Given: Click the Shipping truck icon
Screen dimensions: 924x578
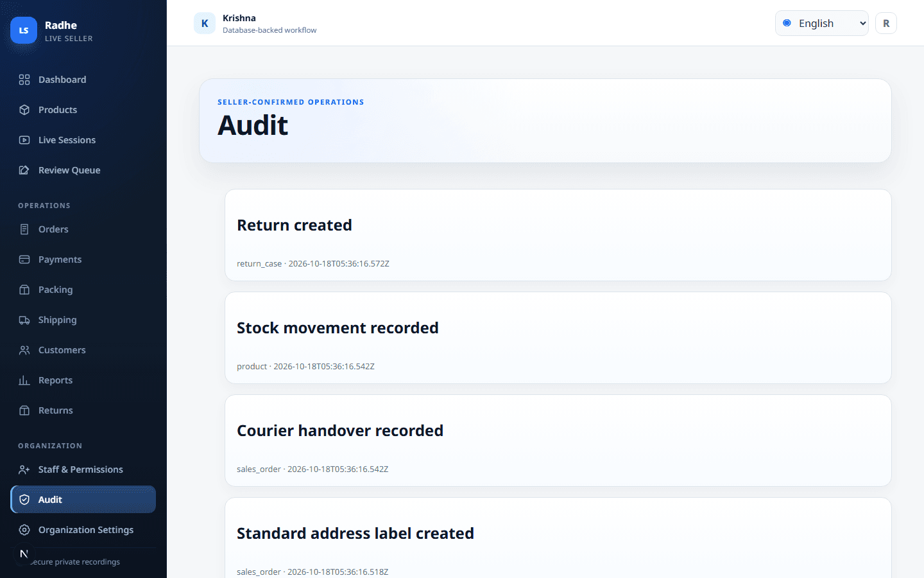Looking at the screenshot, I should [24, 320].
